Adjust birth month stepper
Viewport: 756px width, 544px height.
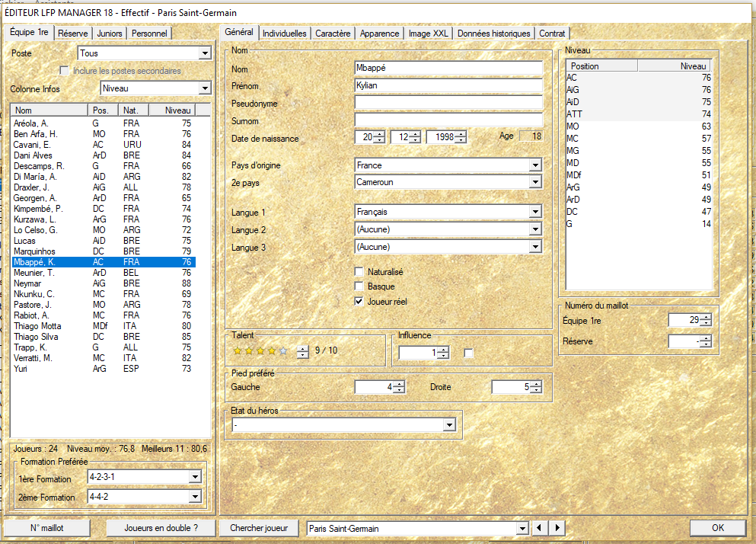(x=416, y=137)
